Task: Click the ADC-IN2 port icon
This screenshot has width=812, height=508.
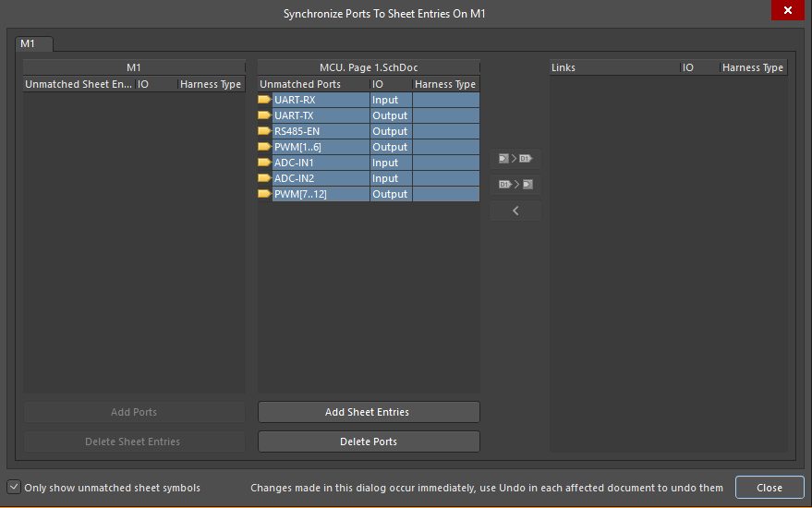Action: pos(264,178)
